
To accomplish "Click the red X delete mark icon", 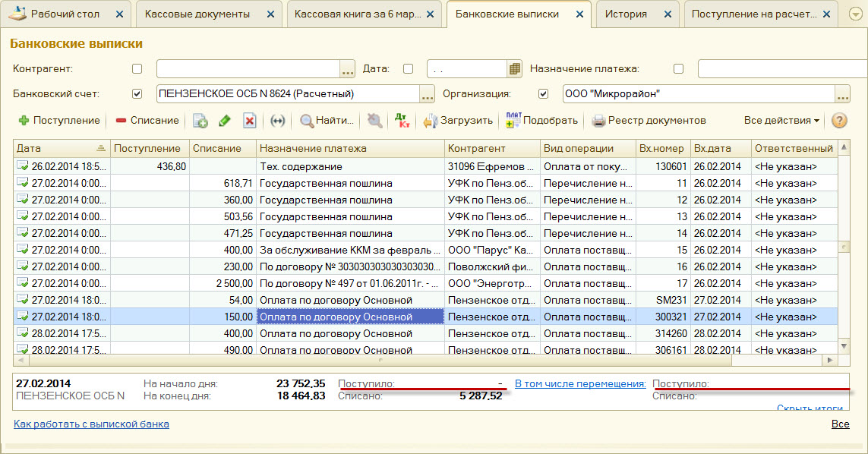I will point(249,121).
